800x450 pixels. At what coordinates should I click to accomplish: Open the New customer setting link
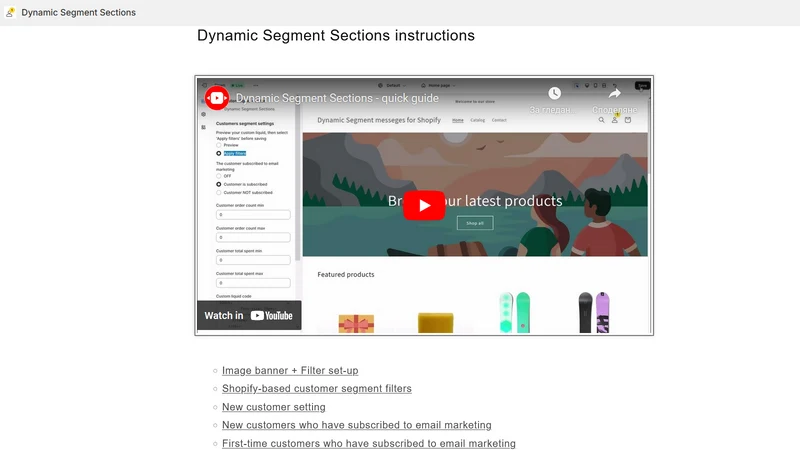pos(273,407)
